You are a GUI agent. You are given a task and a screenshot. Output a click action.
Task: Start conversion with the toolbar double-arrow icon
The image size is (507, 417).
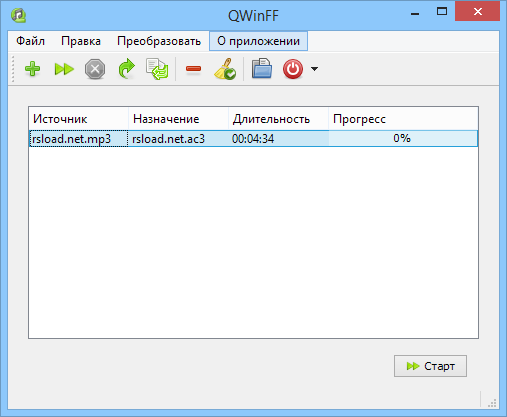coord(64,69)
